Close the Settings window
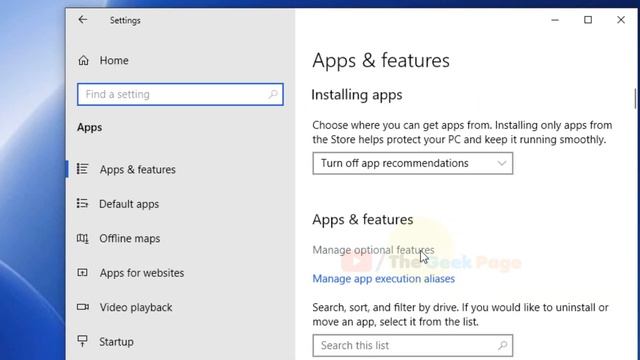This screenshot has width=640, height=360. (621, 20)
